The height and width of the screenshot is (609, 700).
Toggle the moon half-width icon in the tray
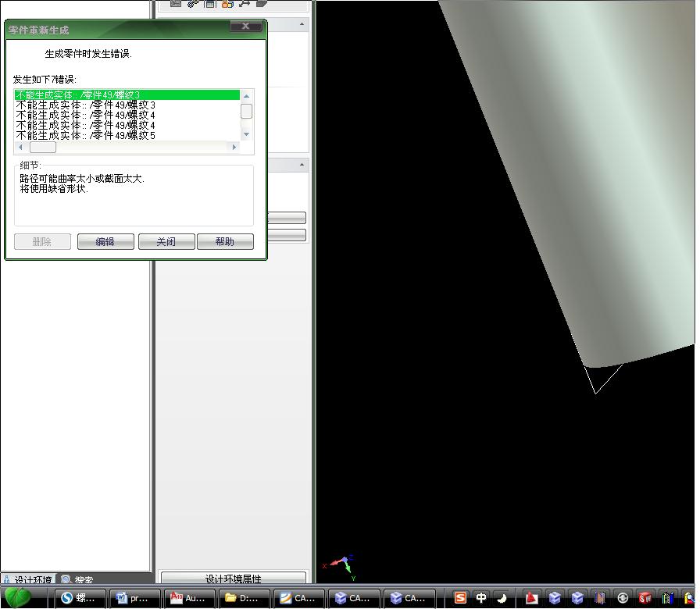click(x=502, y=598)
